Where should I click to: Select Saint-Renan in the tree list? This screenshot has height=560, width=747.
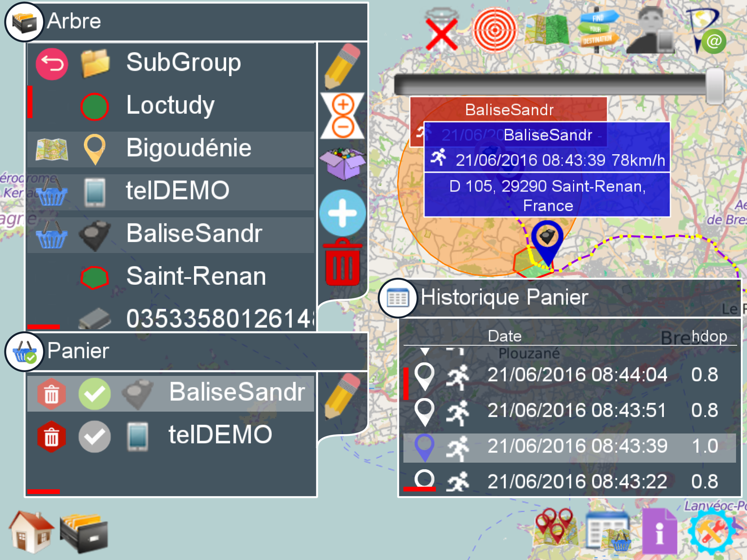[x=196, y=276]
